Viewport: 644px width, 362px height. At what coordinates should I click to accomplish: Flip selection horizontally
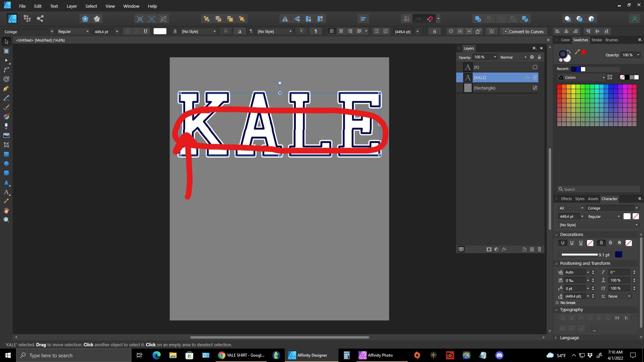coord(285,19)
